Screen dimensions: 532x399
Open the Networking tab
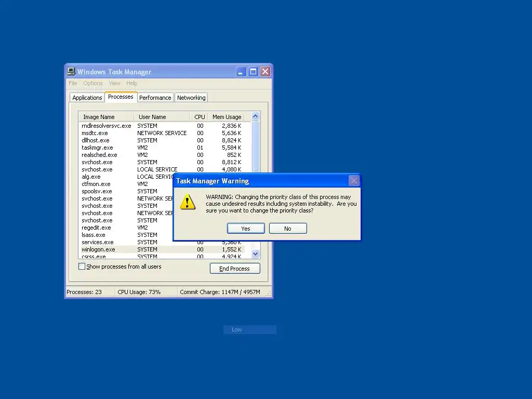click(191, 97)
